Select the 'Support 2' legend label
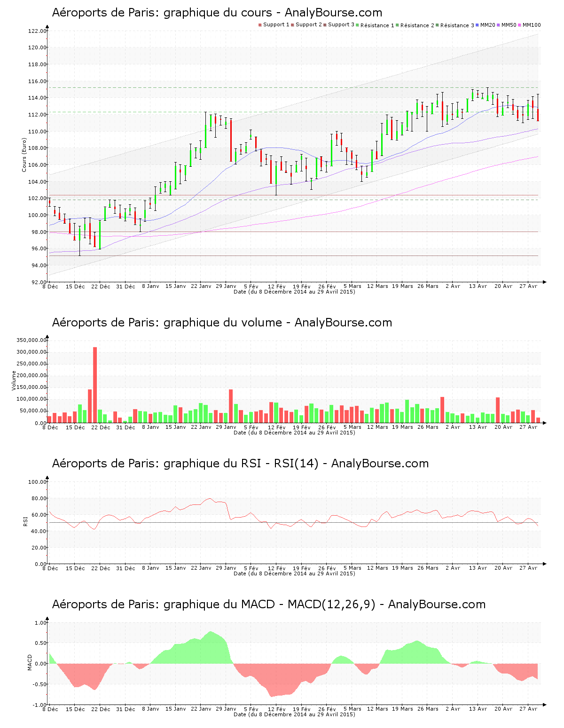Image resolution: width=564 pixels, height=728 pixels. [309, 25]
